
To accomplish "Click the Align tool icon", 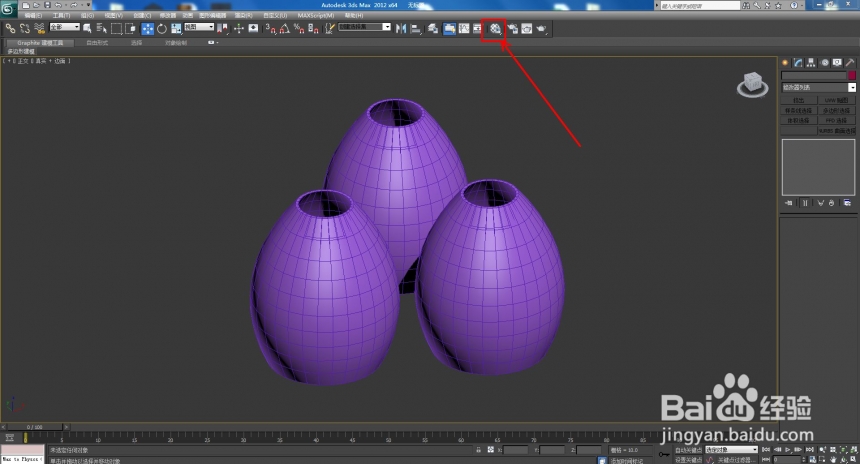I will coord(416,28).
